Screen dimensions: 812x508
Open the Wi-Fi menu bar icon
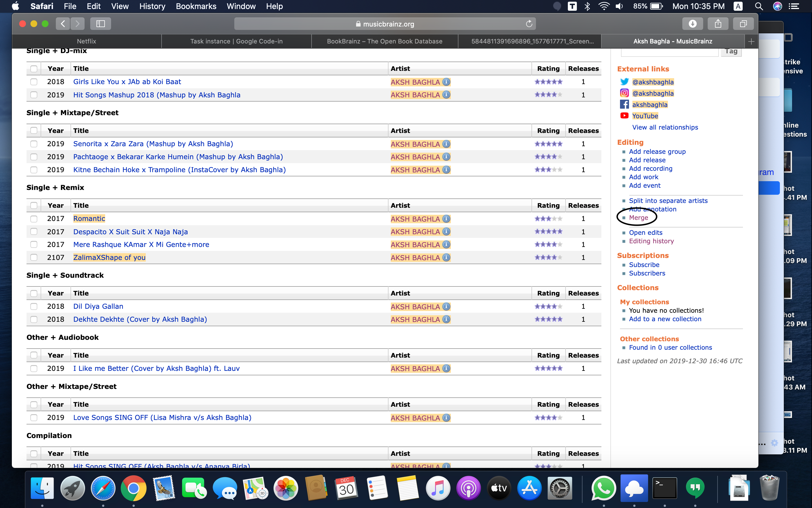604,6
